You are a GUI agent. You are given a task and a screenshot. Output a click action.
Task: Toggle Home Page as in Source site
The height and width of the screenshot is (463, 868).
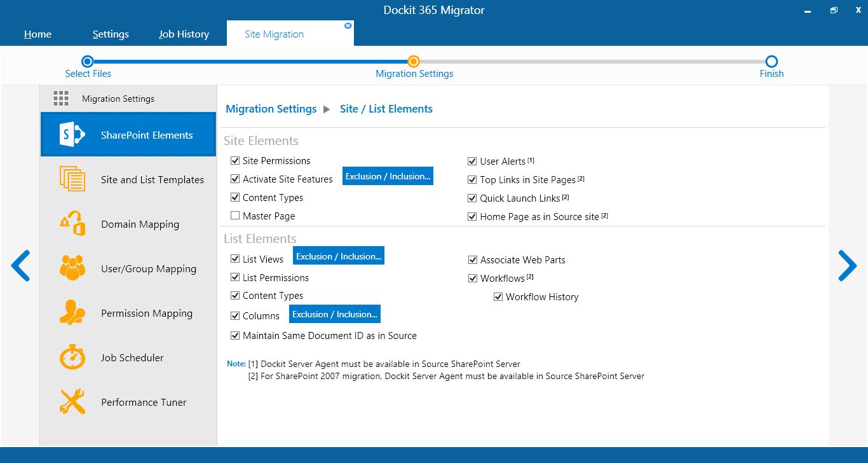click(472, 216)
